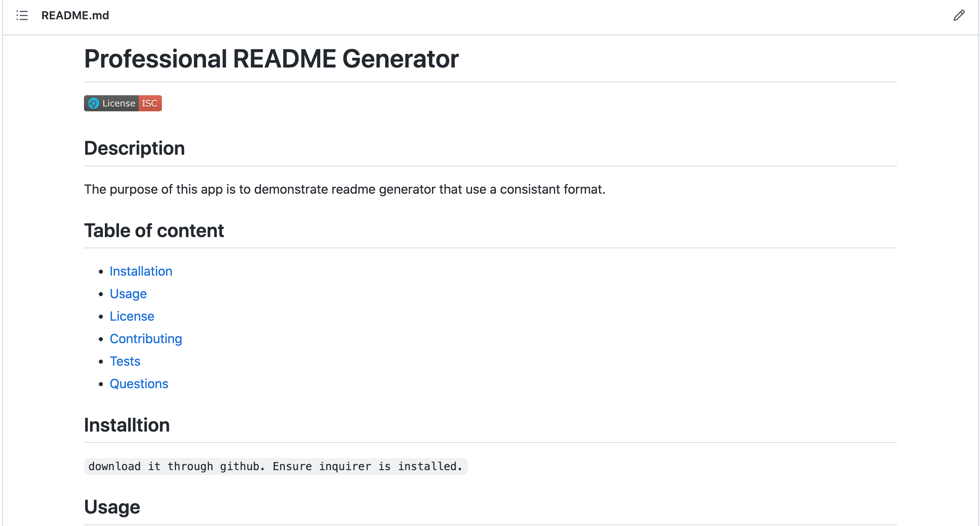Open the Questions link

point(139,384)
